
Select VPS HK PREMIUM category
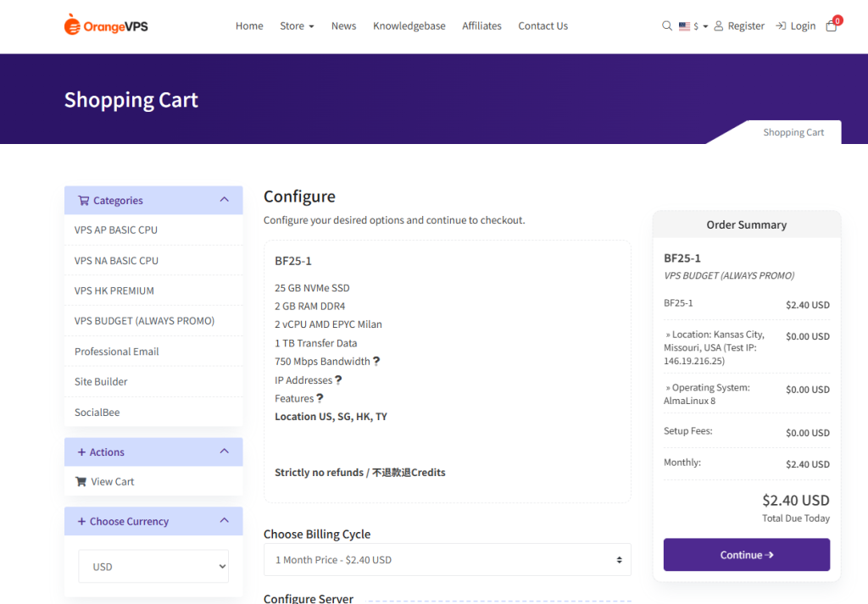pyautogui.click(x=114, y=291)
